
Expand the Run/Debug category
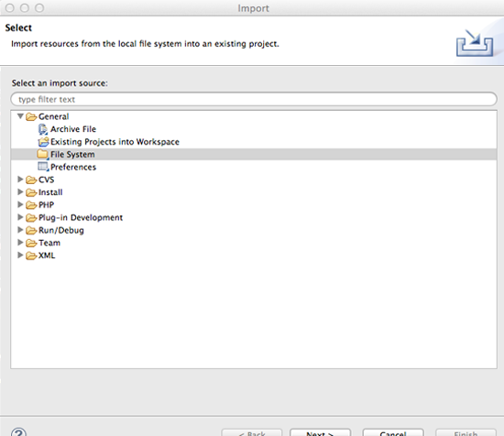coord(20,230)
